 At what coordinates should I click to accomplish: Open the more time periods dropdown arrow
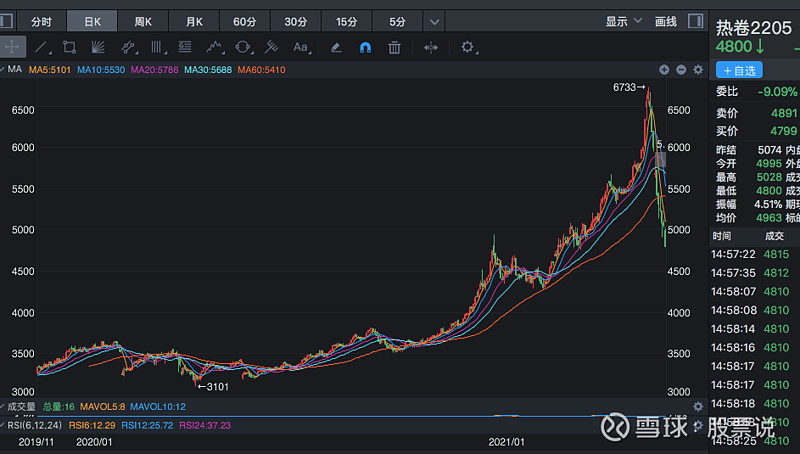click(433, 21)
